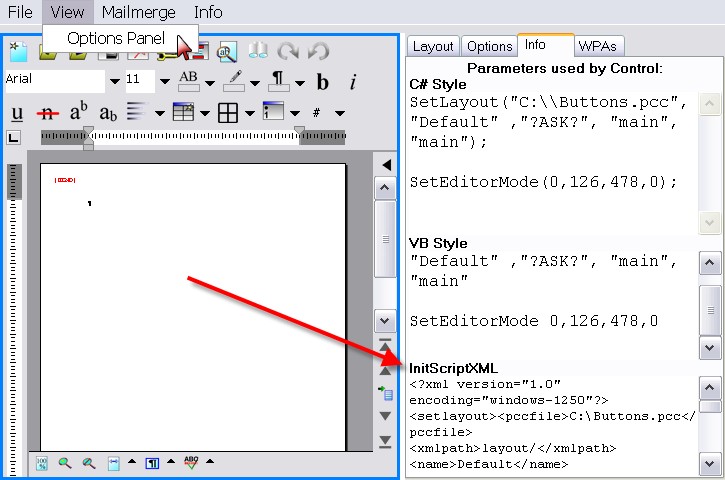Select Options Panel menu entry
725x480 pixels.
115,38
